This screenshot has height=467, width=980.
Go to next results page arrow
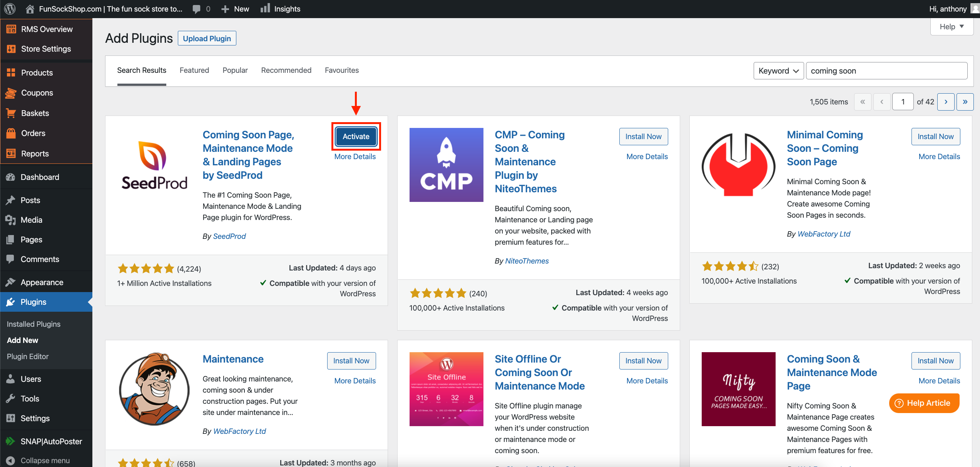pos(946,102)
